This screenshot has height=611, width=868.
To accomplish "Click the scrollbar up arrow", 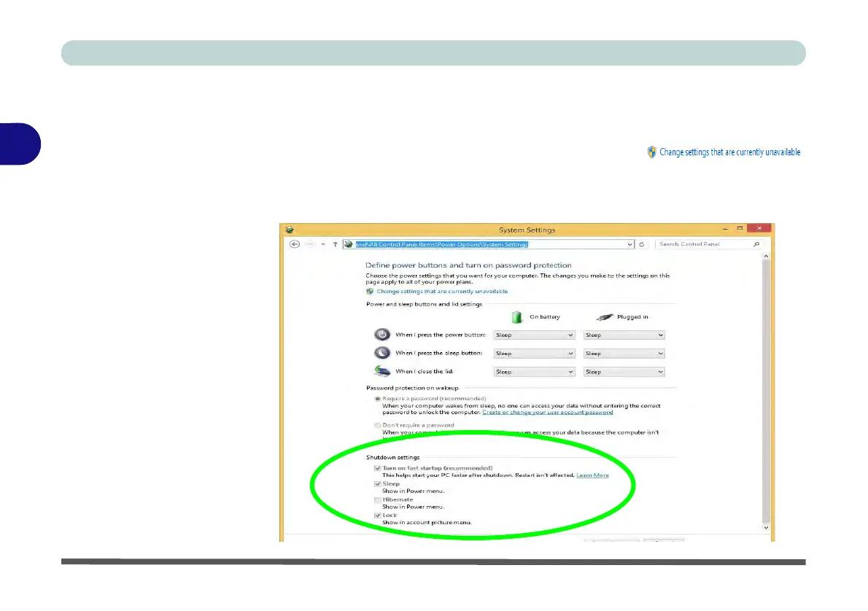I will coord(766,256).
